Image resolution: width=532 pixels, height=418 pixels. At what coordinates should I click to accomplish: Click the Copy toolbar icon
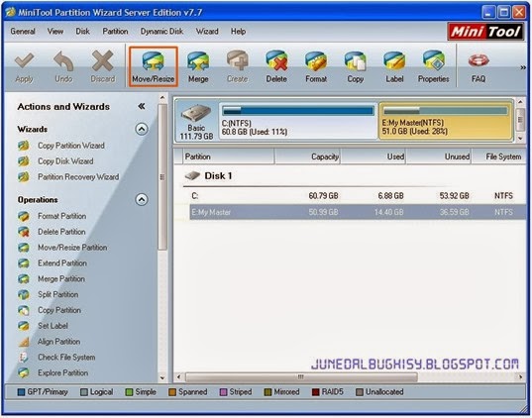[x=355, y=61]
